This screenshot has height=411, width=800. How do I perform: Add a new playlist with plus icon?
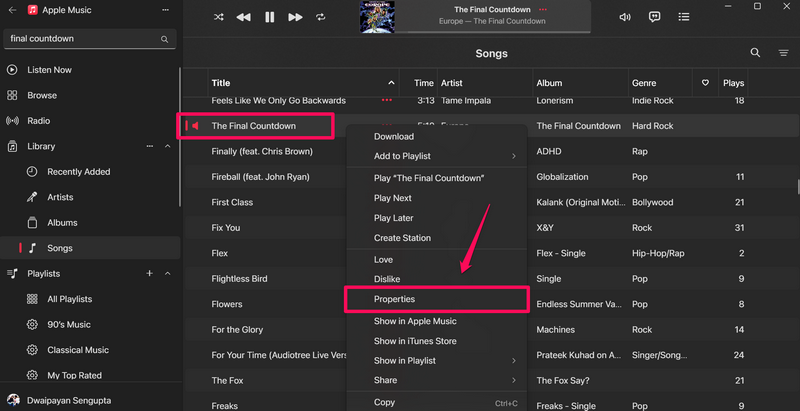150,273
